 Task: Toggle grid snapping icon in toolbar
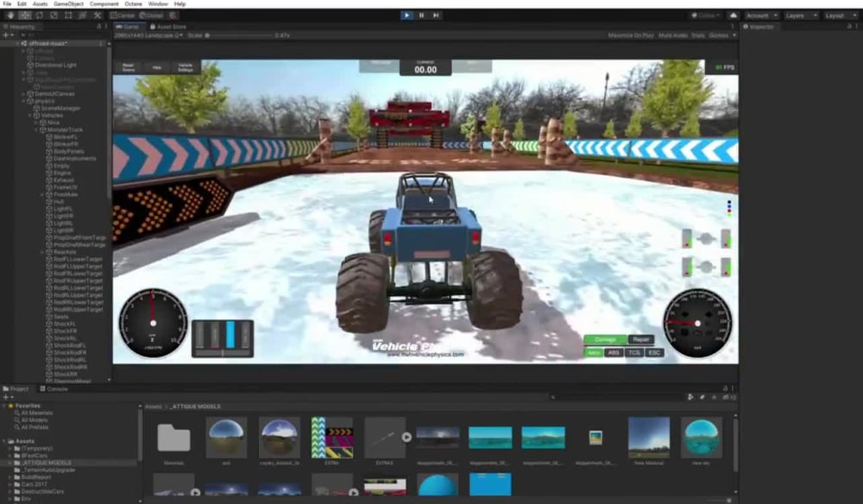173,16
